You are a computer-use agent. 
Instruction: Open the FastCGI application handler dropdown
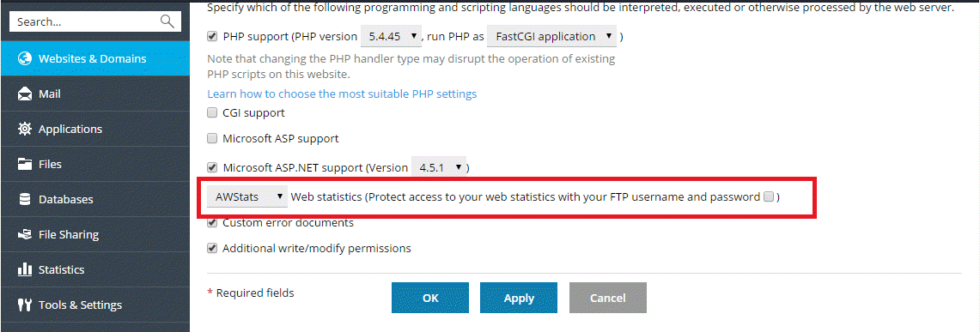552,37
